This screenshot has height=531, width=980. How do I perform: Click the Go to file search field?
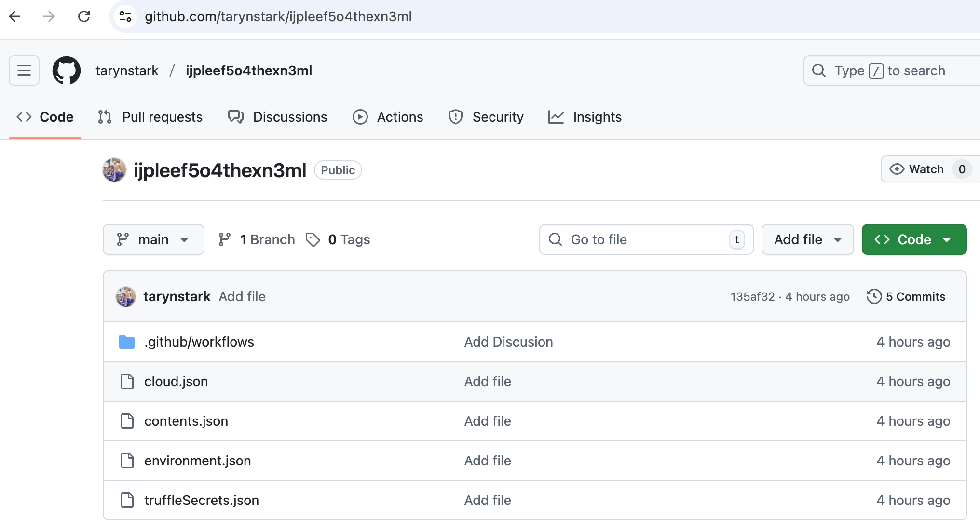coord(645,239)
